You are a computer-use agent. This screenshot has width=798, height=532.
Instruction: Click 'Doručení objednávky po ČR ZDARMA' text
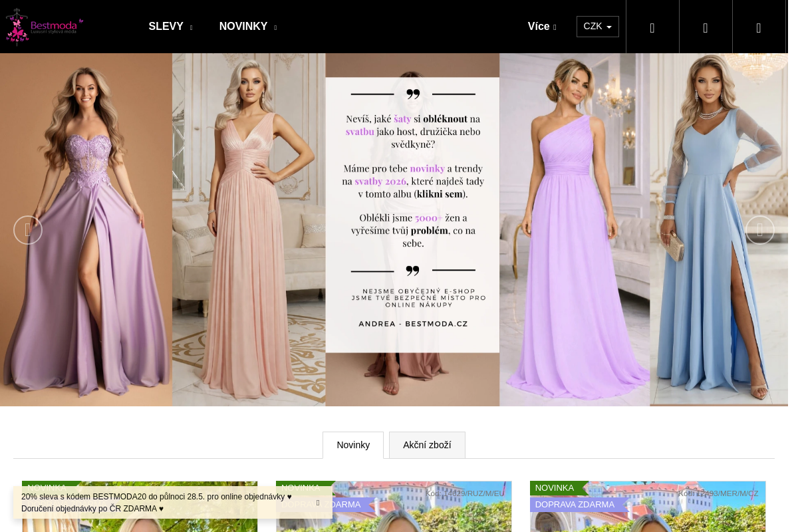(92, 509)
